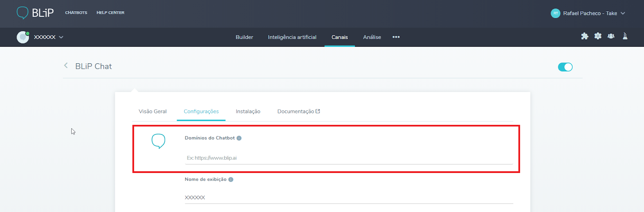Expand the Rafael Pacheco account dropdown
This screenshot has height=212, width=644.
coord(623,13)
